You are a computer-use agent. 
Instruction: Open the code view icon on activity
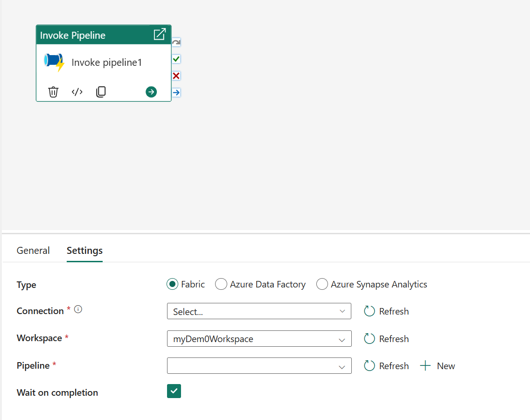pos(77,92)
